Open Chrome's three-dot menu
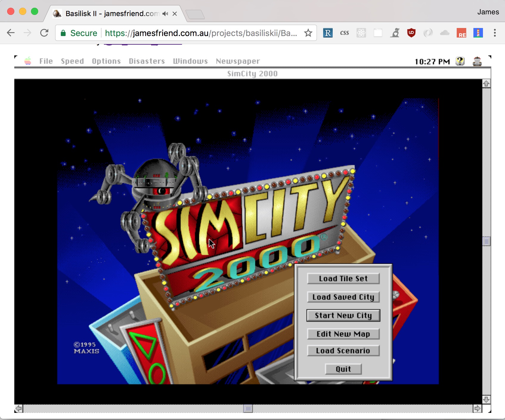The height and width of the screenshot is (420, 505). (495, 33)
